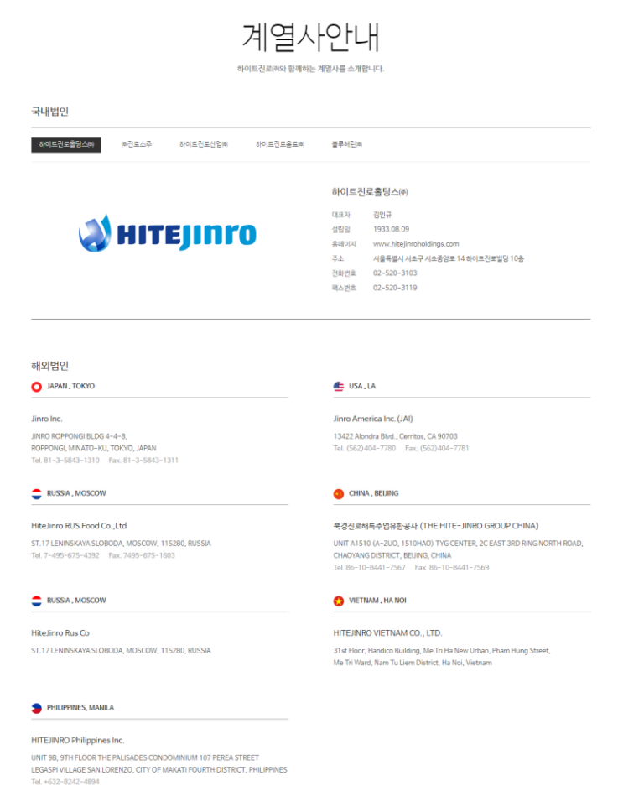Click the 02-520-3103 phone number
Screen dimensions: 644x812
pyautogui.click(x=395, y=273)
